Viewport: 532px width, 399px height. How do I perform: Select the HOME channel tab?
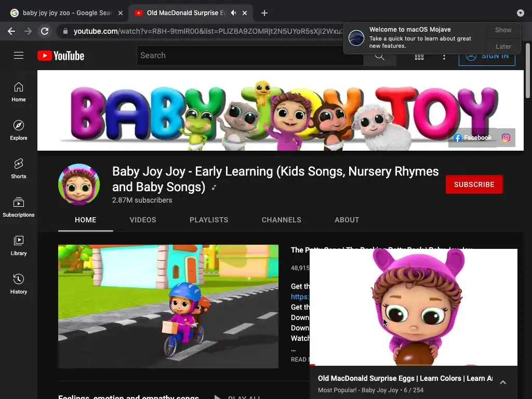coord(86,220)
